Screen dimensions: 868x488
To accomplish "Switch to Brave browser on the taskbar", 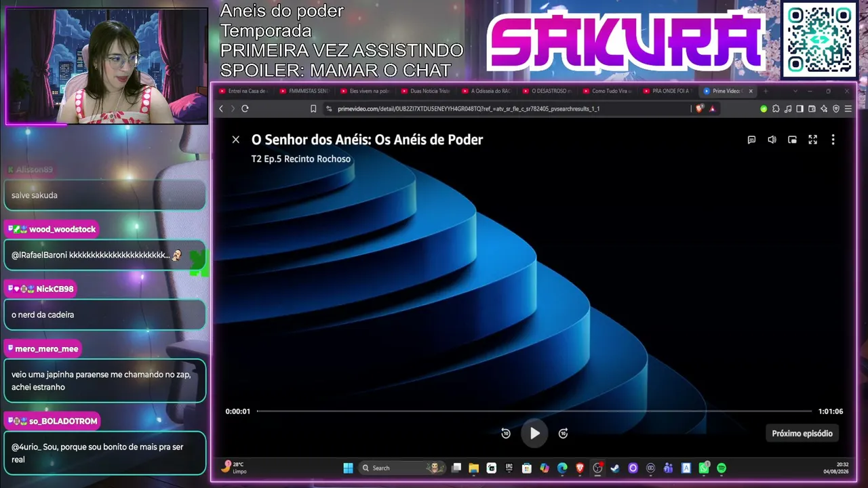I will pyautogui.click(x=580, y=468).
